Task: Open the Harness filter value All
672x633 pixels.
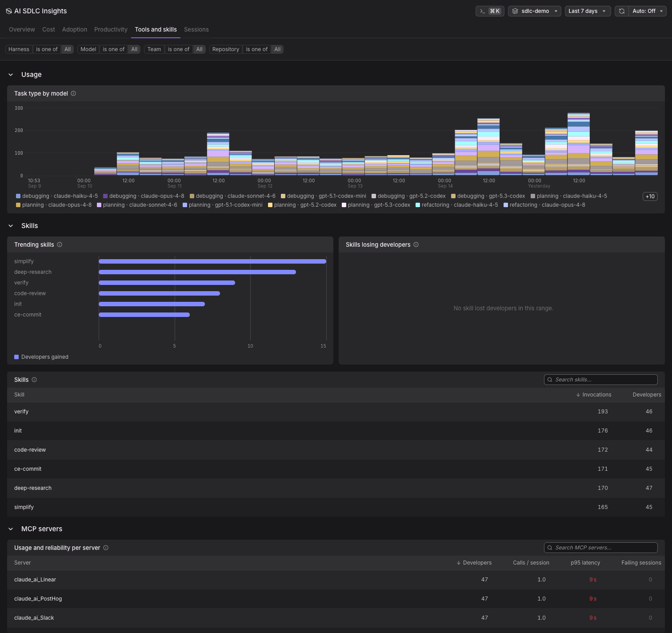Action: coord(68,49)
